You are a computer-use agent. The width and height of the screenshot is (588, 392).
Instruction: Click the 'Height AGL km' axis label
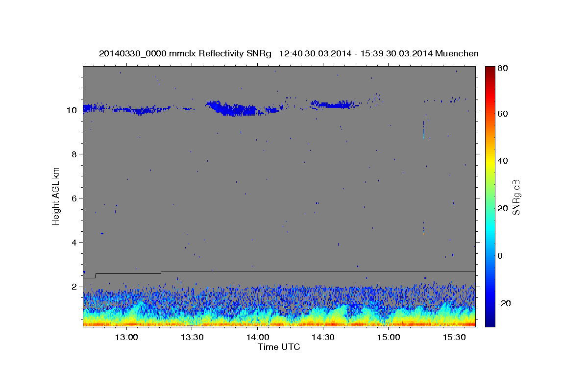(56, 196)
